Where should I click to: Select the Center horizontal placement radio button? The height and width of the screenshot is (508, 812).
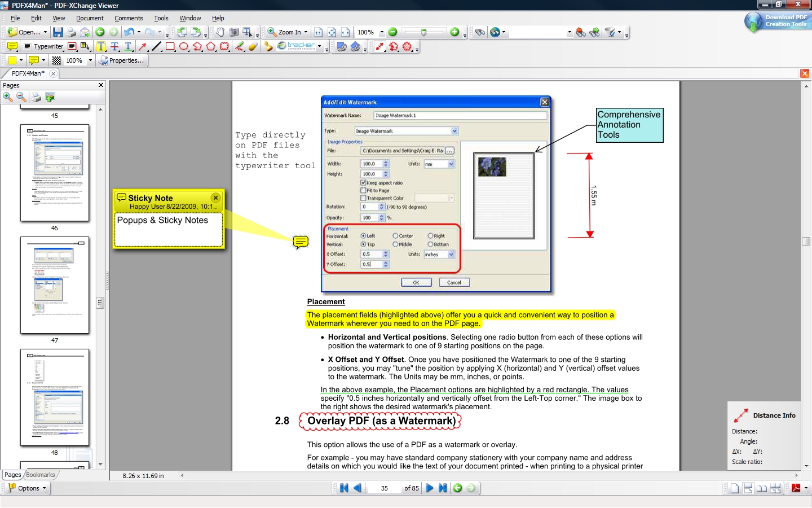tap(396, 236)
